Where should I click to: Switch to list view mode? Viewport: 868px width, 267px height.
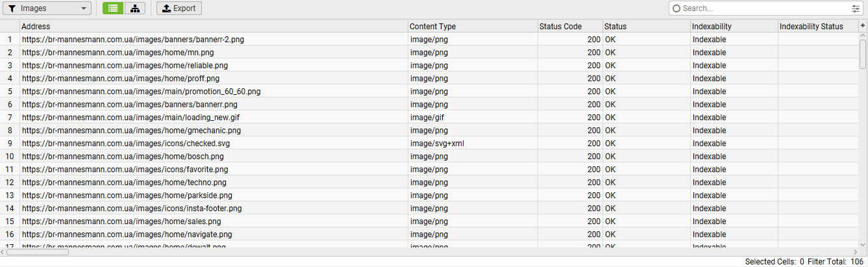(113, 8)
